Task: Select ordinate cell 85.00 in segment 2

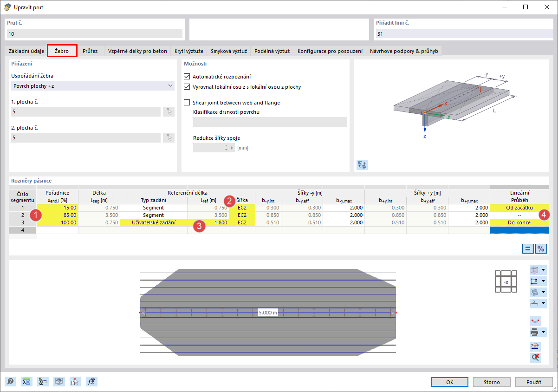Action: pos(57,215)
